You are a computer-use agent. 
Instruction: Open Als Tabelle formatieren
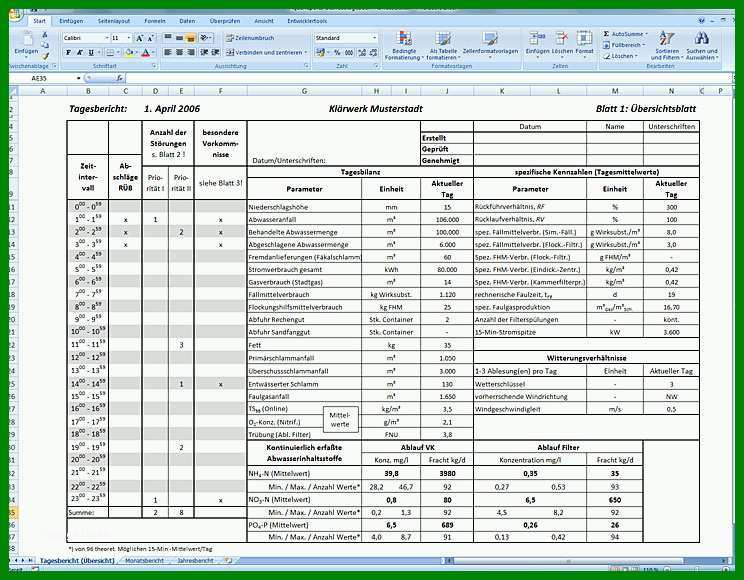[x=443, y=46]
